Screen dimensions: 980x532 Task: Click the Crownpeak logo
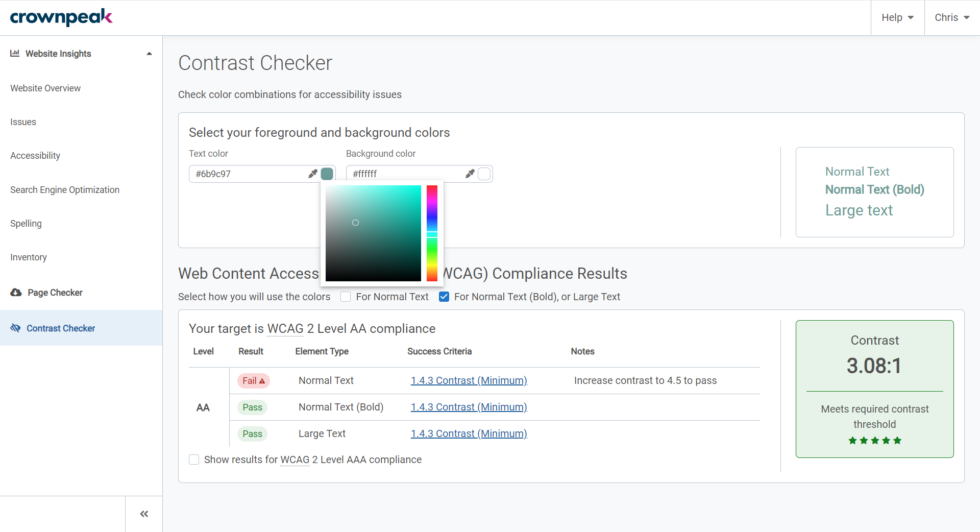point(61,17)
